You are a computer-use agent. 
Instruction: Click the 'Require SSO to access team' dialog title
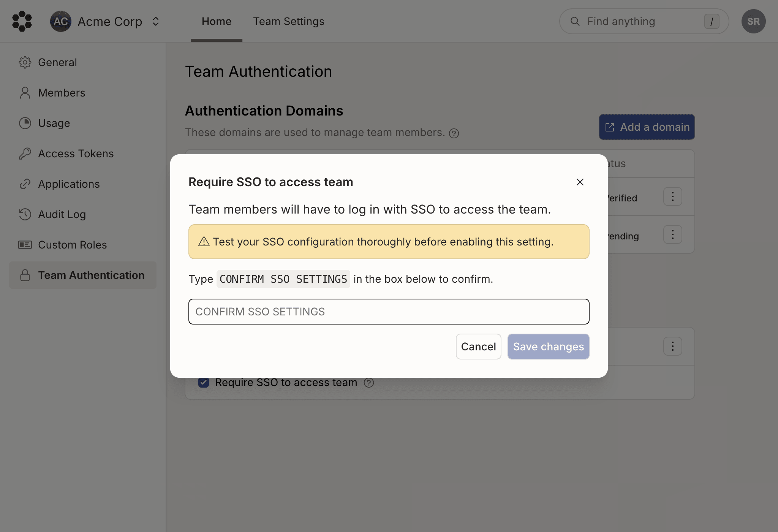(271, 182)
